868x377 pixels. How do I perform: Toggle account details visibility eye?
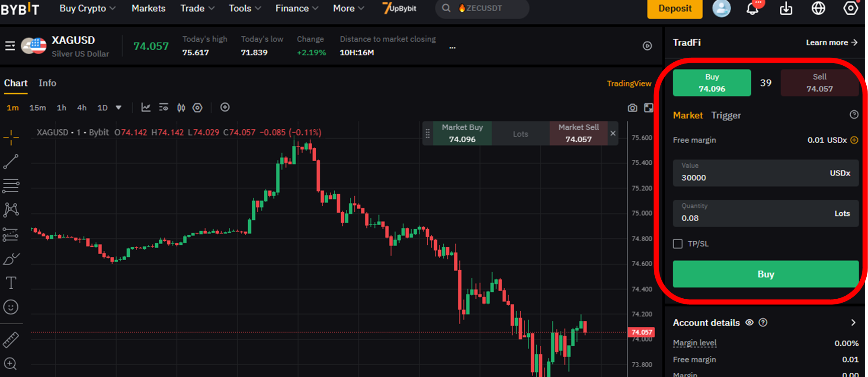749,323
